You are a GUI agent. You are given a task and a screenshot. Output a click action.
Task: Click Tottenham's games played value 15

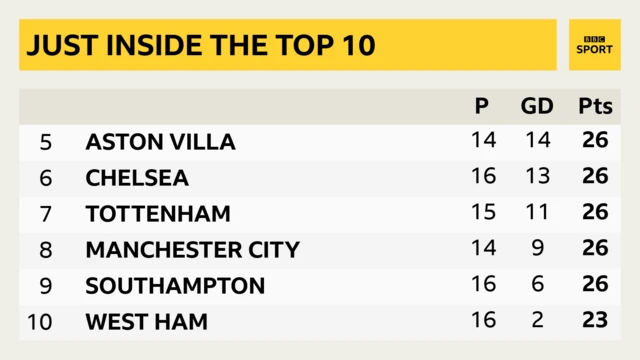click(x=484, y=212)
